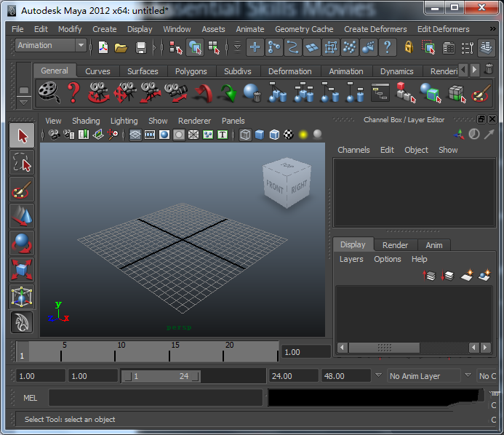
Task: Toggle use all lights yellow sphere
Action: (303, 135)
